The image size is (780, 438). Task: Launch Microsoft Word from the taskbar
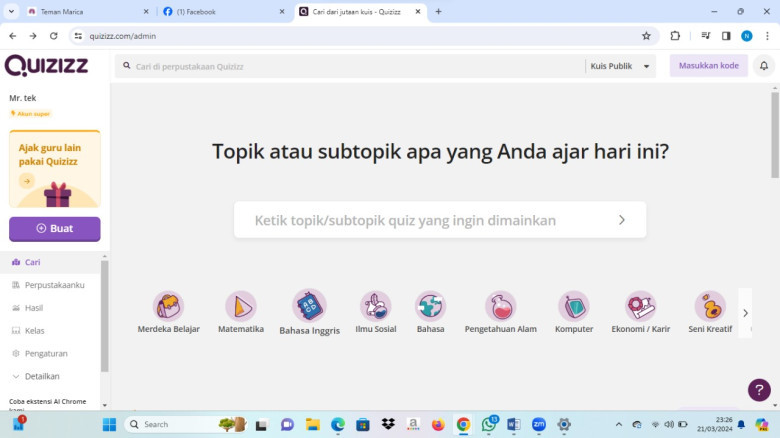click(513, 424)
